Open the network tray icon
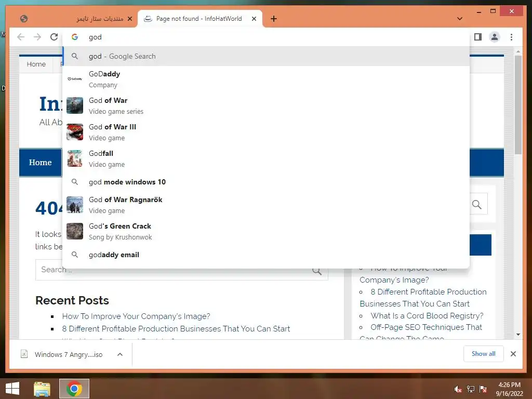The width and height of the screenshot is (532, 399). point(471,389)
